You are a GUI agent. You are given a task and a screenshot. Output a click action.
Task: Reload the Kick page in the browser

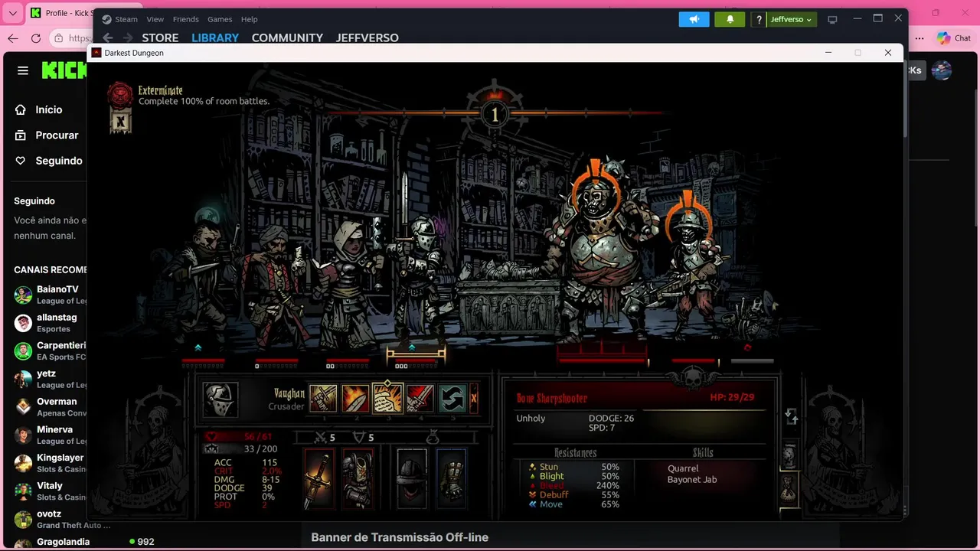pyautogui.click(x=36, y=38)
